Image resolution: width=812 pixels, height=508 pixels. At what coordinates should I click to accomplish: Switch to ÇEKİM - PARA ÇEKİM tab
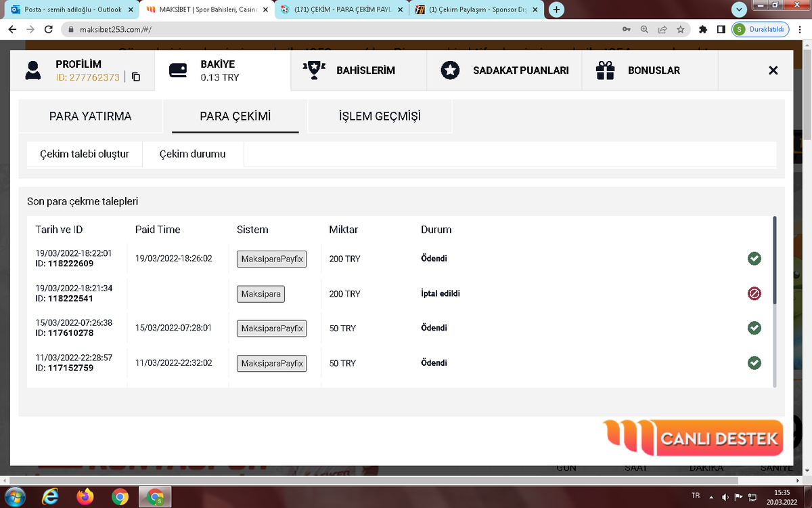[342, 9]
